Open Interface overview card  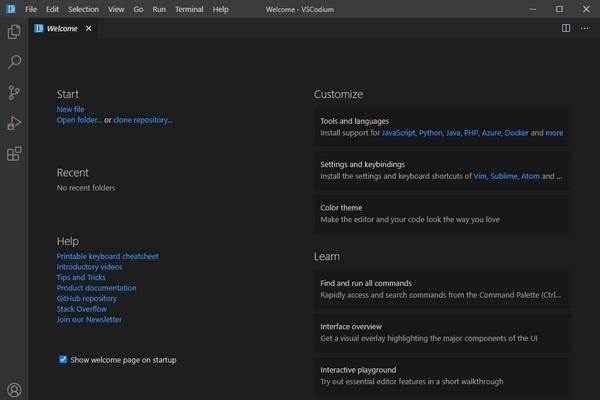point(442,333)
